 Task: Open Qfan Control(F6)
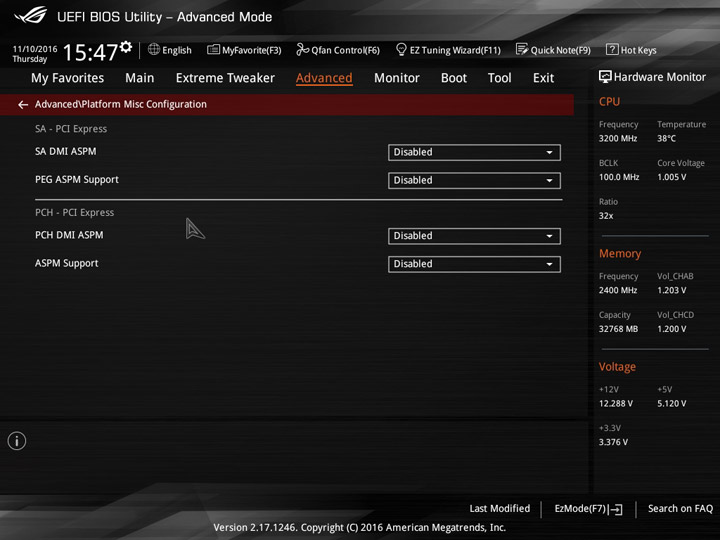tap(345, 50)
